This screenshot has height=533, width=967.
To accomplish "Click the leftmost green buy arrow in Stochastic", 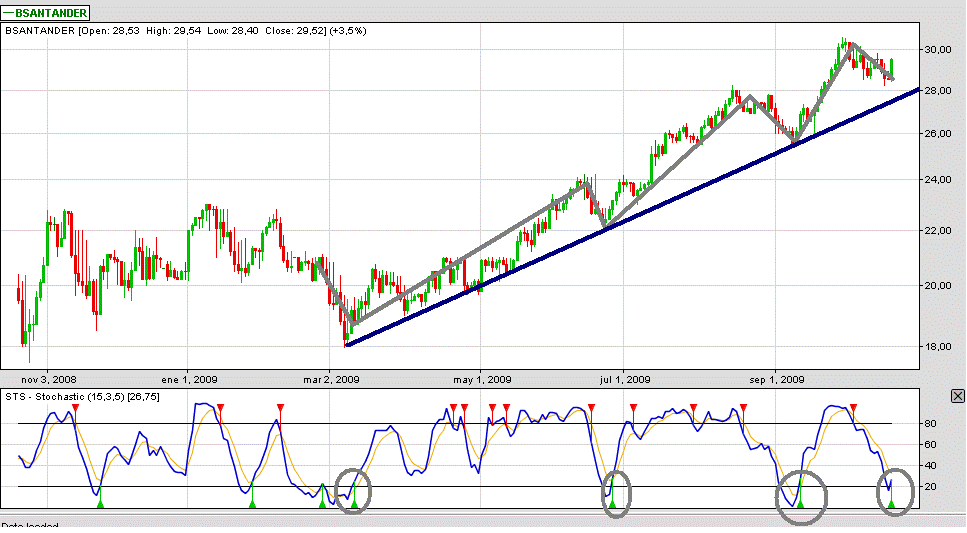I will pos(99,503).
